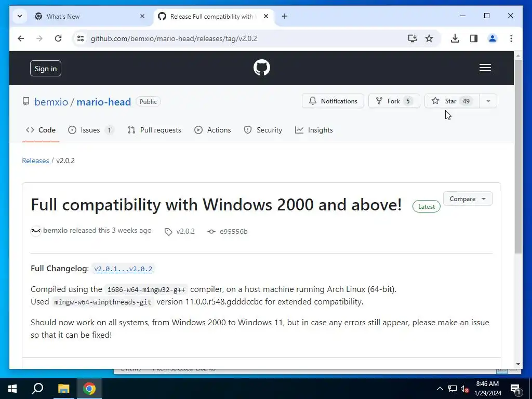Screen dimensions: 532x399
Task: Click the release title heading
Action: pos(216,205)
